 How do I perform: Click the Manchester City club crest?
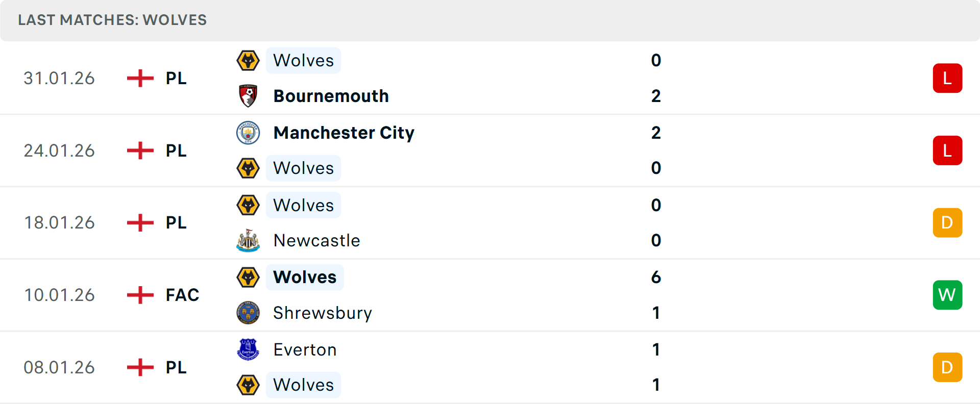pyautogui.click(x=248, y=133)
